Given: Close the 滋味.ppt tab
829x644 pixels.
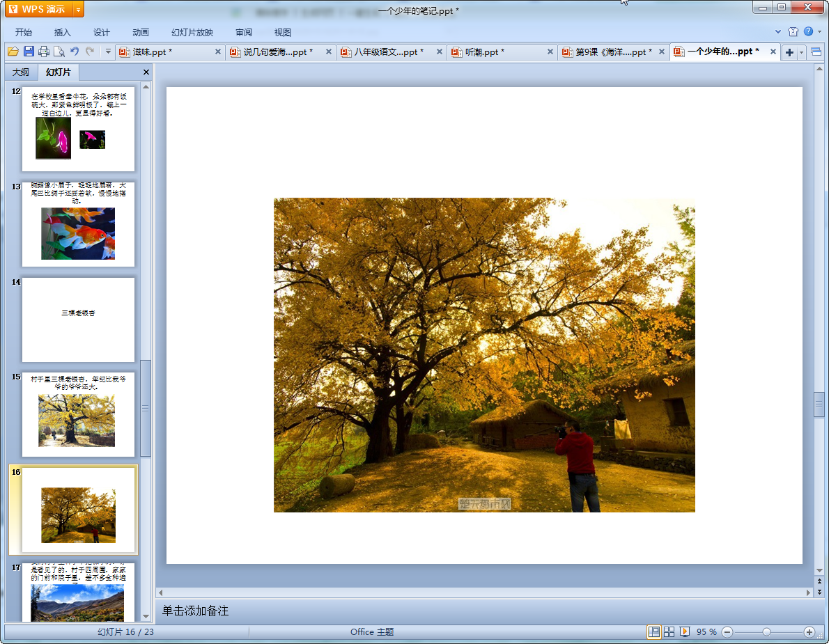Looking at the screenshot, I should click(x=218, y=52).
